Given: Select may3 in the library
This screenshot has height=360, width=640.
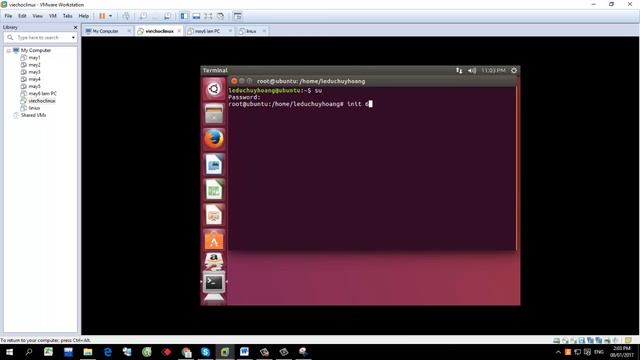Looking at the screenshot, I should coord(34,72).
